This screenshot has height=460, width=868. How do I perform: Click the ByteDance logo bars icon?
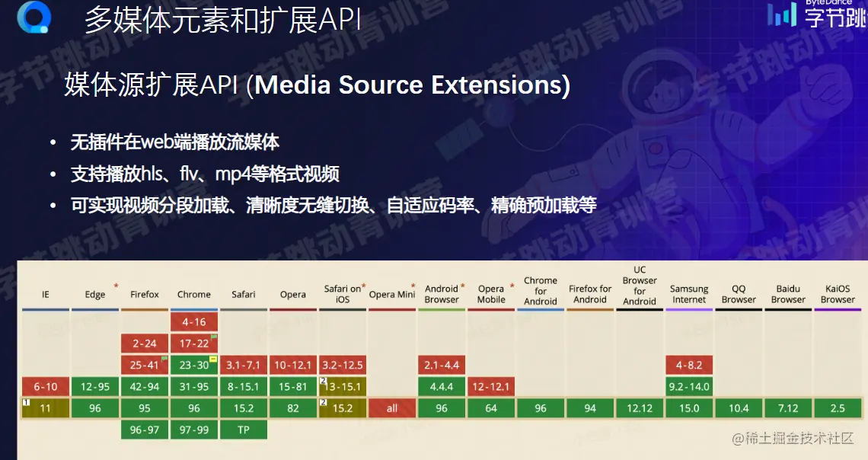pos(782,14)
